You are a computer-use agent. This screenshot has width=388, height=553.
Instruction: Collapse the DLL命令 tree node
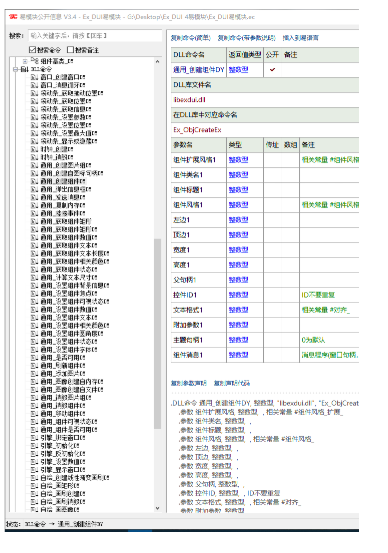point(16,69)
